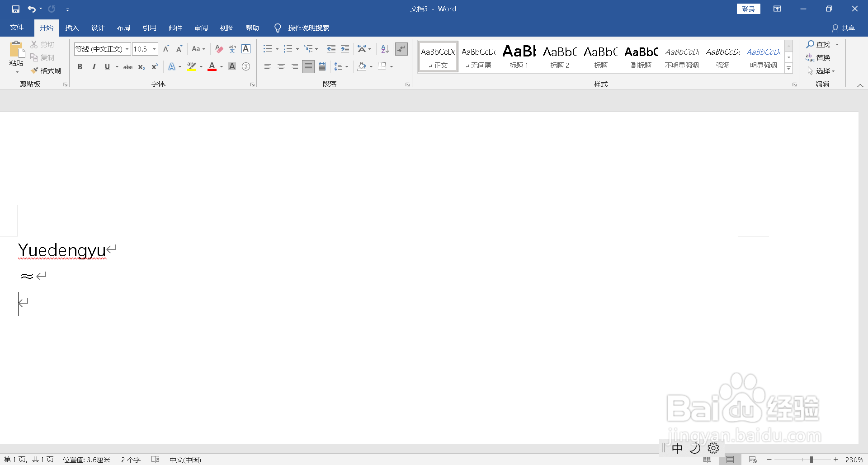This screenshot has height=465, width=868.
Task: Open Find with the magnifier icon
Action: (819, 44)
